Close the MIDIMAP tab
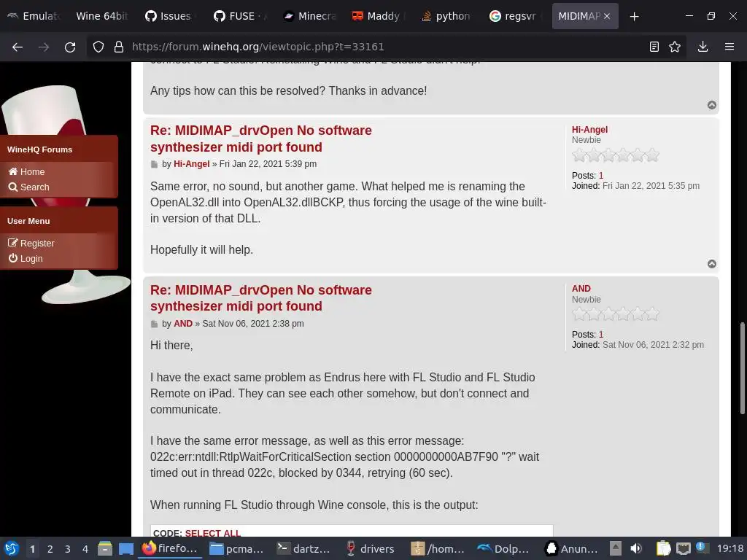This screenshot has height=560, width=747. (x=607, y=16)
